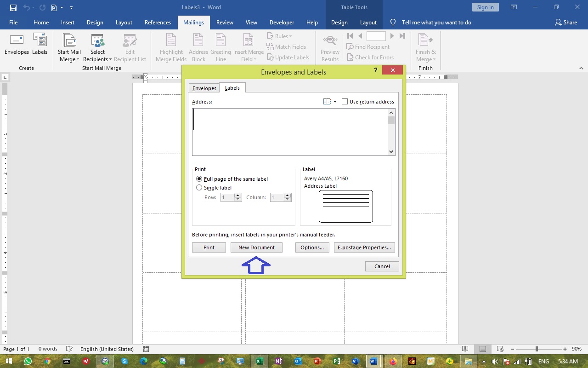Open Table Tools Layout tab
This screenshot has width=588, height=368.
(x=368, y=23)
